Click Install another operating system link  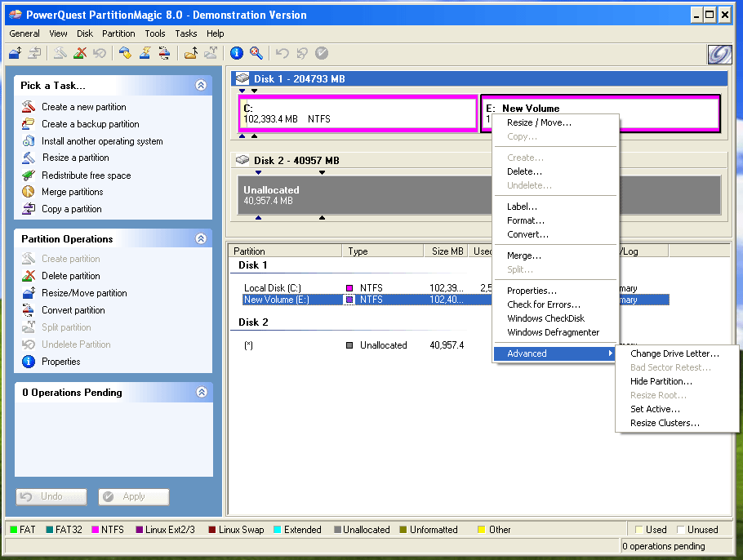tap(102, 141)
